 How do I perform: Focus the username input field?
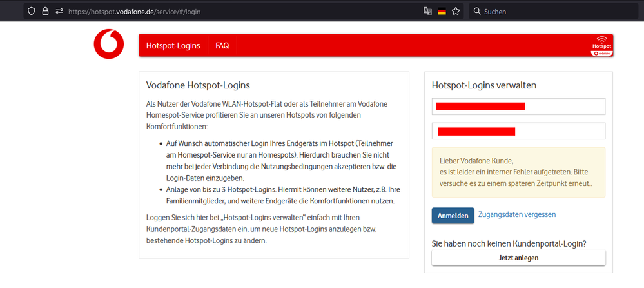click(518, 107)
